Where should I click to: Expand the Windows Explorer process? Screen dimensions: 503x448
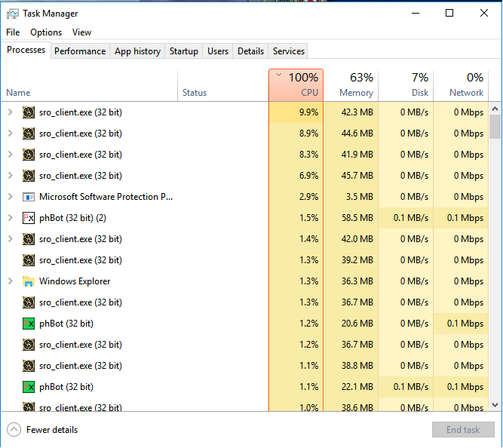(10, 281)
